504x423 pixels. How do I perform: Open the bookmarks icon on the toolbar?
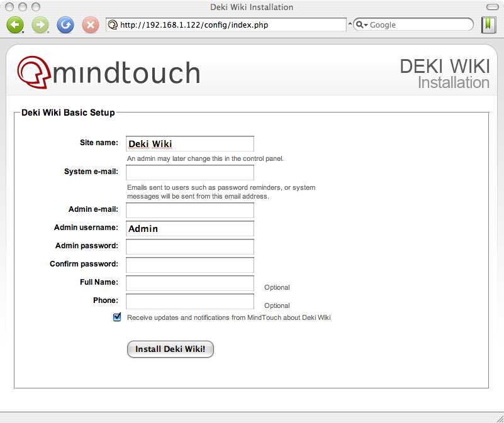point(488,25)
